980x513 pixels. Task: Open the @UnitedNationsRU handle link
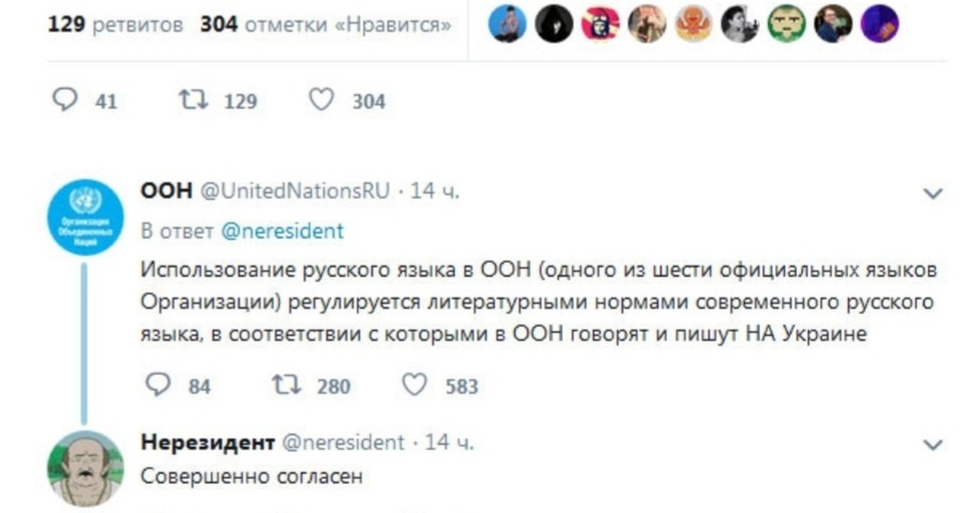coord(296,192)
